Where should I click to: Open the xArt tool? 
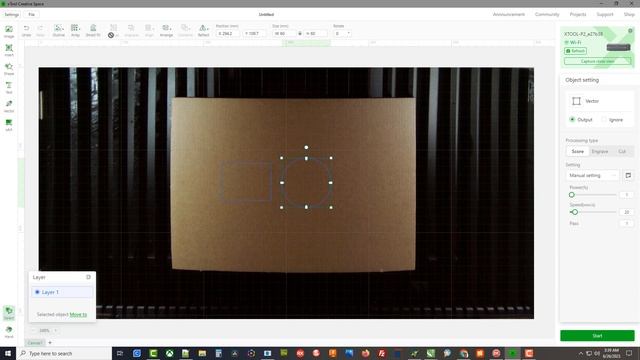[x=9, y=124]
